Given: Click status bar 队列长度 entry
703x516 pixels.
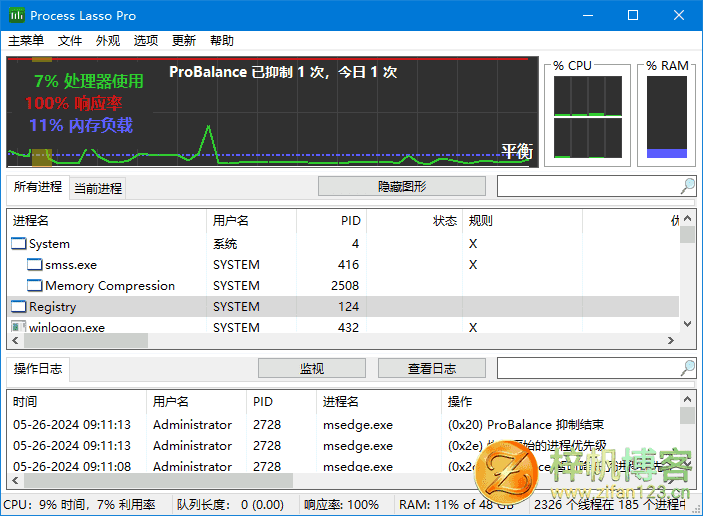Looking at the screenshot, I should click(x=230, y=505).
